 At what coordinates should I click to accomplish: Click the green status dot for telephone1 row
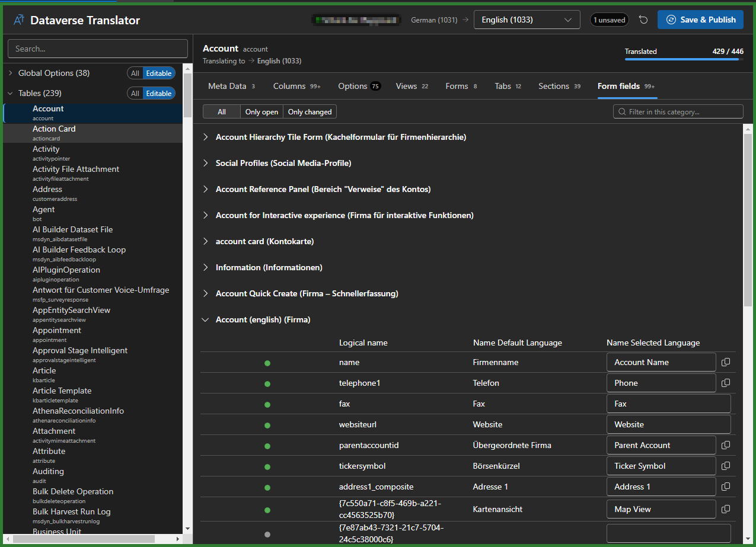point(267,383)
